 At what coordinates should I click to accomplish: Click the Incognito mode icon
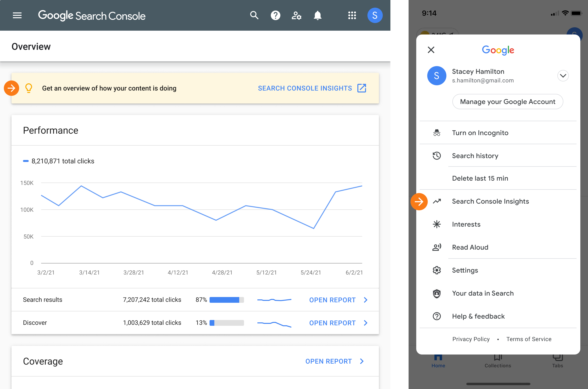pyautogui.click(x=437, y=132)
